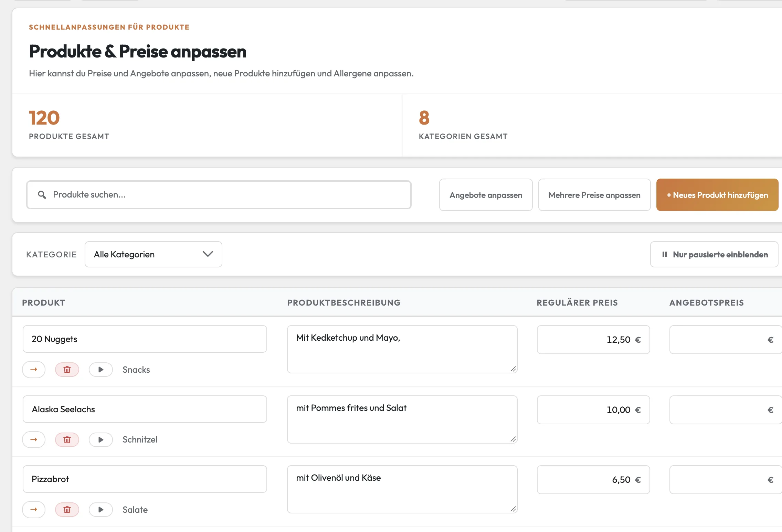Click the 10,00 € regular price field
This screenshot has height=532, width=782.
[x=593, y=410]
